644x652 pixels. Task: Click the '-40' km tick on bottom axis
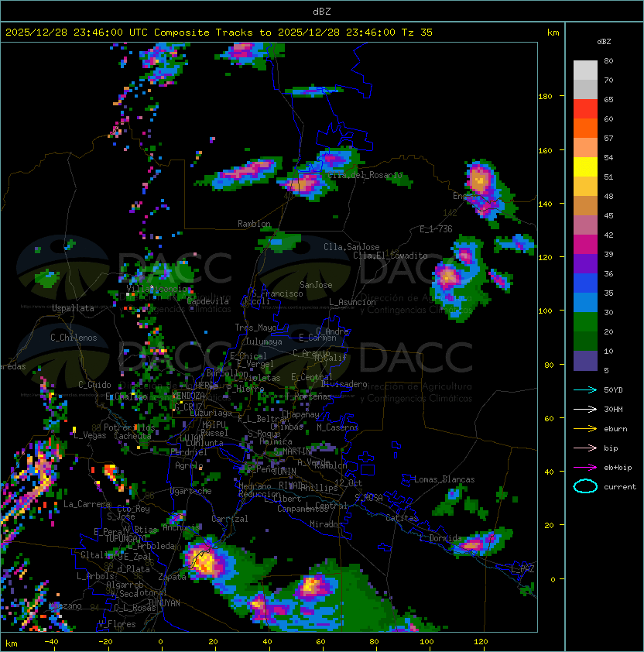[x=51, y=642]
